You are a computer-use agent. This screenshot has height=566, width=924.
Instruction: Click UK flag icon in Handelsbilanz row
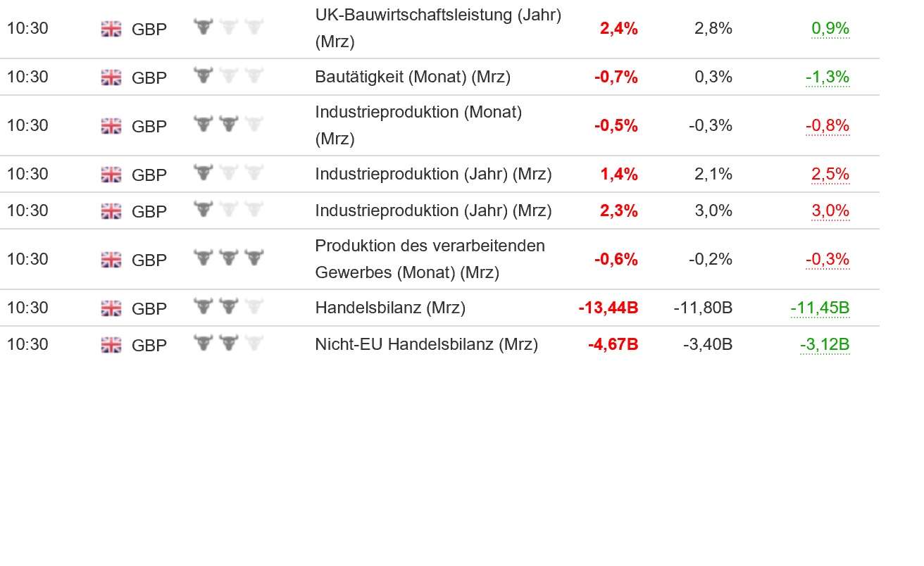coord(111,308)
